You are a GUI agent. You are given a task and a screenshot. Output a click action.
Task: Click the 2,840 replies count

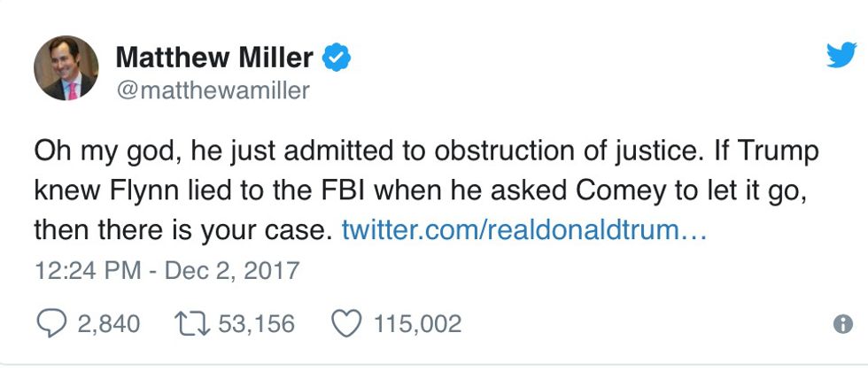(x=108, y=324)
